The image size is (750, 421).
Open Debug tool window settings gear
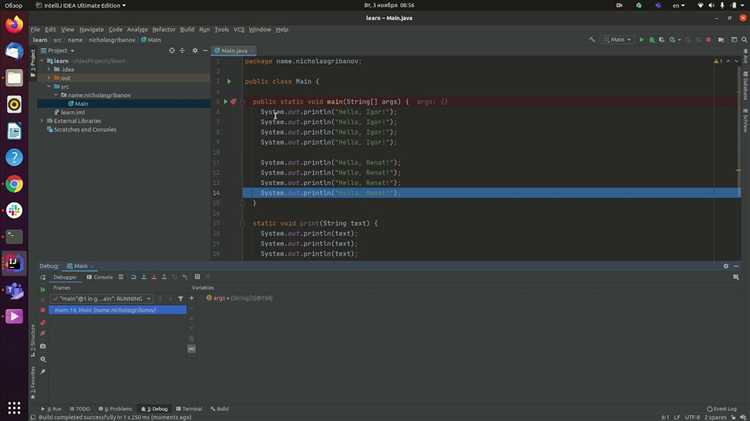726,266
